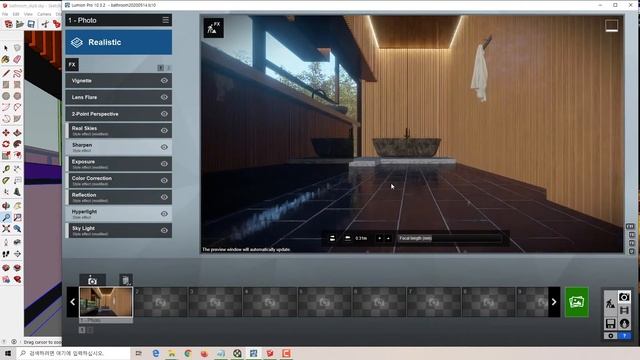Viewport: 640px width, 360px height.
Task: Select SketchUp Move tool
Action: pyautogui.click(x=6, y=133)
